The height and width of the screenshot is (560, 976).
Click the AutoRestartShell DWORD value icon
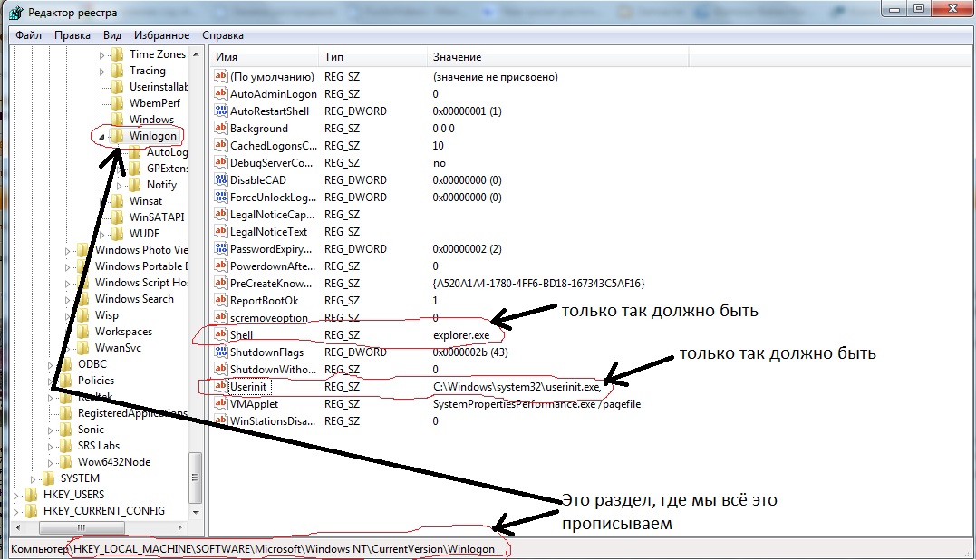pos(220,111)
